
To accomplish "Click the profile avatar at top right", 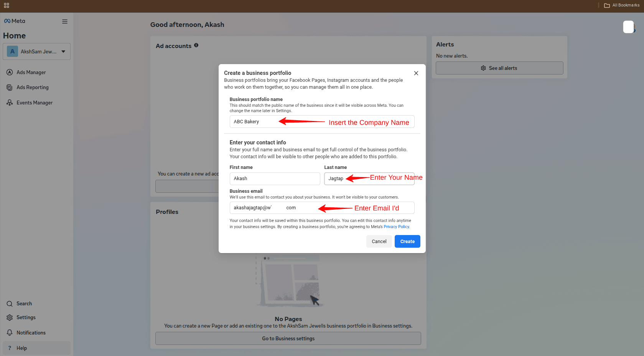I will 629,27.
